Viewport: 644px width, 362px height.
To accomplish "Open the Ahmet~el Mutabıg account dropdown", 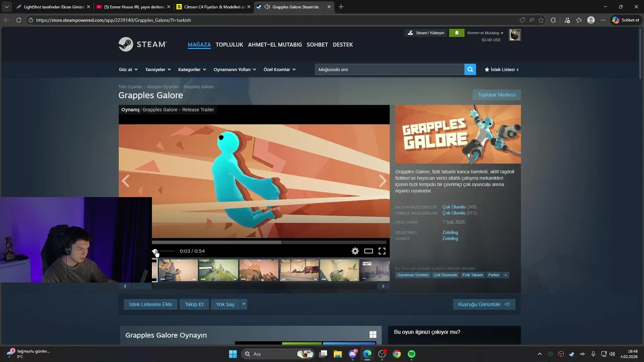I will tap(485, 33).
